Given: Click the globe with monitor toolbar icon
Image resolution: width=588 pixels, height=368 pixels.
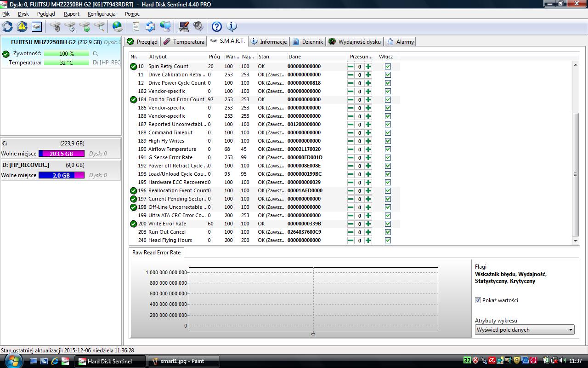Looking at the screenshot, I should [x=165, y=27].
